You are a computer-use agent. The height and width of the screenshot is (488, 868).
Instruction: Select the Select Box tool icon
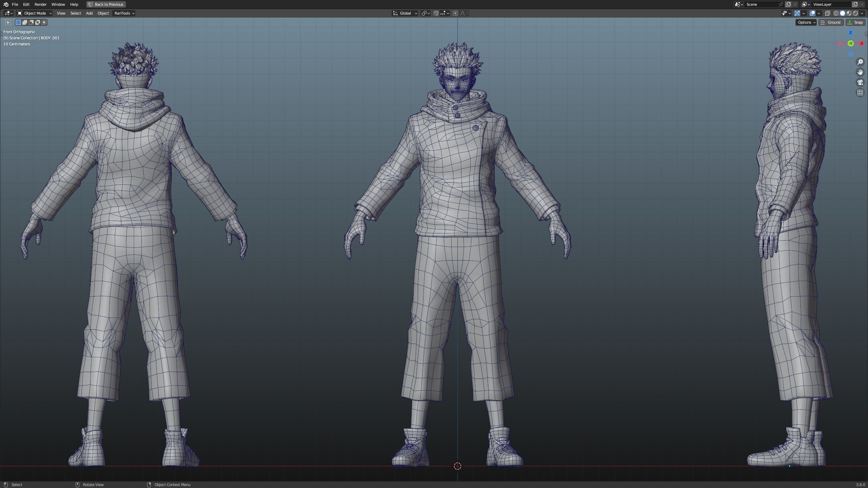pyautogui.click(x=8, y=22)
